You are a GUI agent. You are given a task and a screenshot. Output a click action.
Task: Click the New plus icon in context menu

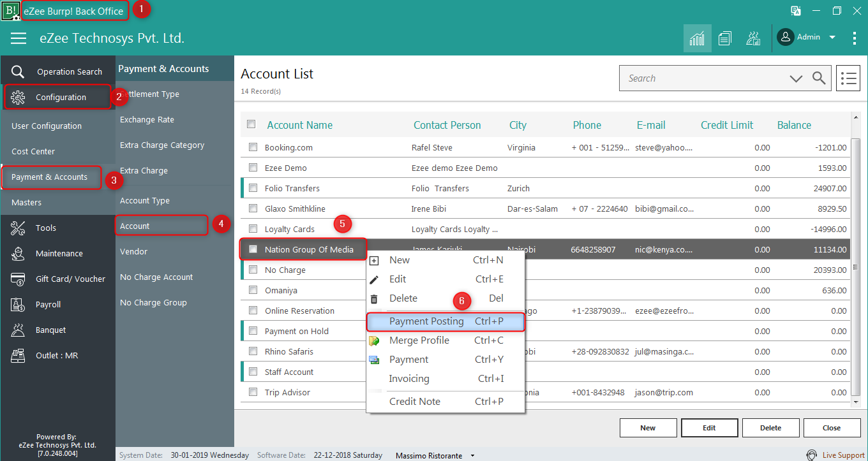point(375,260)
